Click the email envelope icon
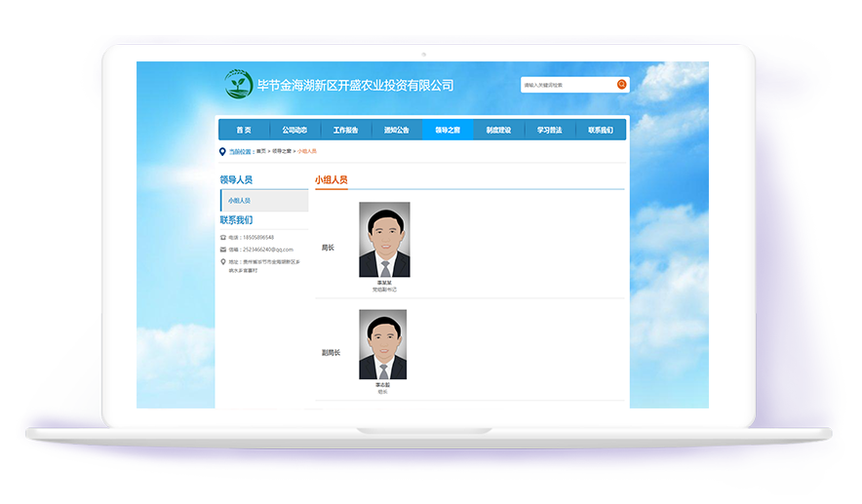The width and height of the screenshot is (862, 504). click(223, 250)
